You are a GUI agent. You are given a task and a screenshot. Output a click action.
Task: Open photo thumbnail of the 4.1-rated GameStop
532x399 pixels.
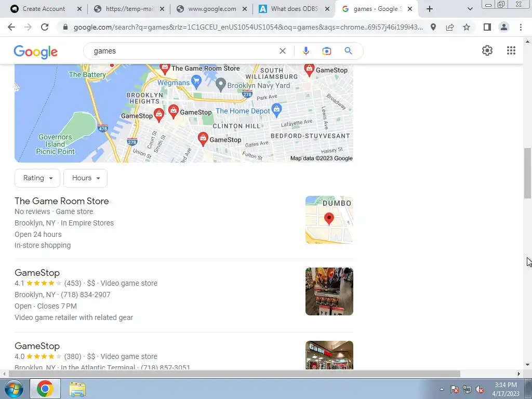(x=329, y=291)
